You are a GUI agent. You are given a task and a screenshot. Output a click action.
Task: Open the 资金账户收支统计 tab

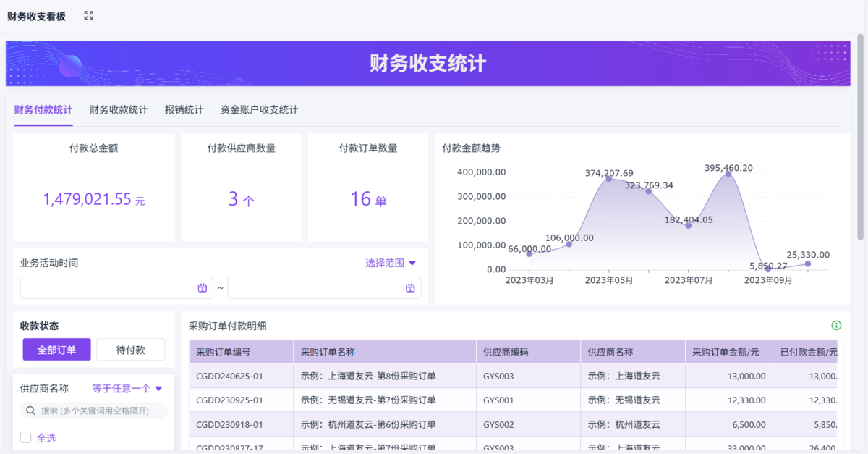259,110
